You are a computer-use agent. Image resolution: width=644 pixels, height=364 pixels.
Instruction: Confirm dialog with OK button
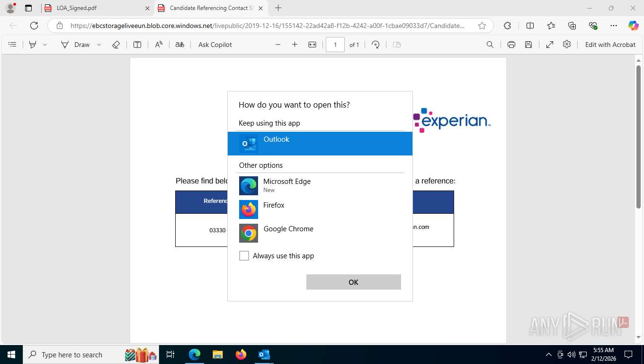point(354,282)
